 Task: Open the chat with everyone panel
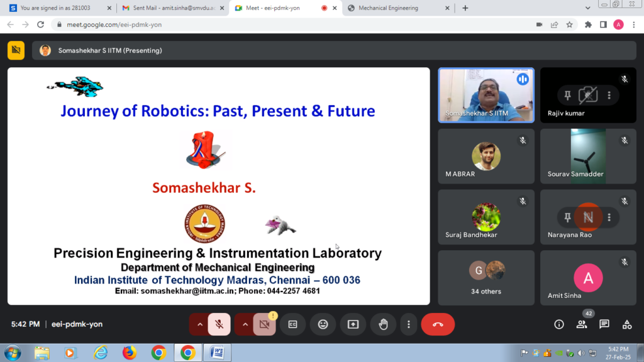click(604, 324)
